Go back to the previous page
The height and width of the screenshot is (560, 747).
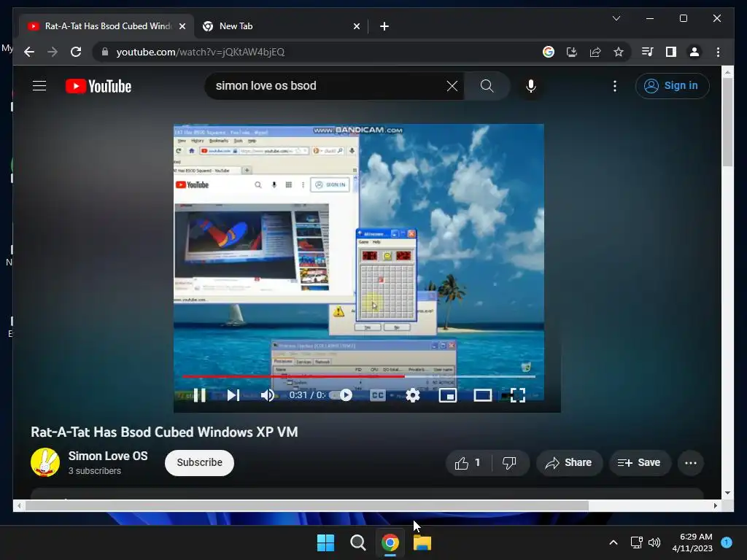click(29, 52)
